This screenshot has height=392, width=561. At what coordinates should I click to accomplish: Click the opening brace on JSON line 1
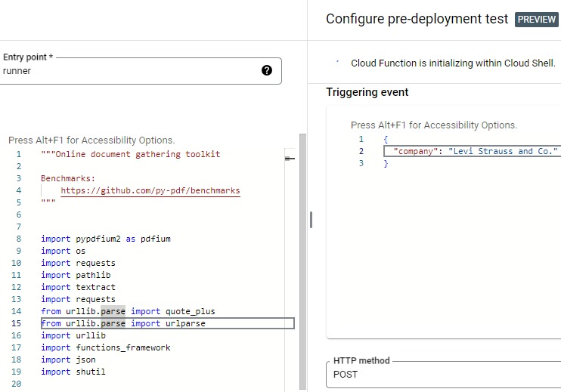point(386,139)
